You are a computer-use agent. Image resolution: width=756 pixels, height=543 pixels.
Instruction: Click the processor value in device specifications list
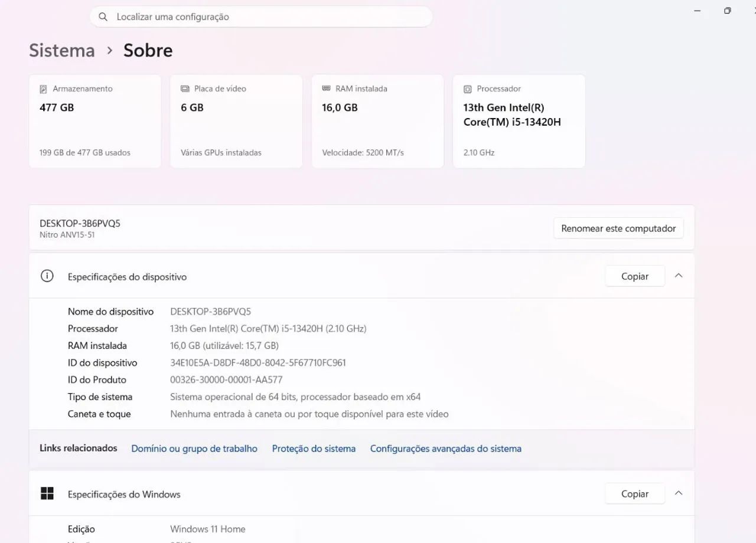(268, 329)
